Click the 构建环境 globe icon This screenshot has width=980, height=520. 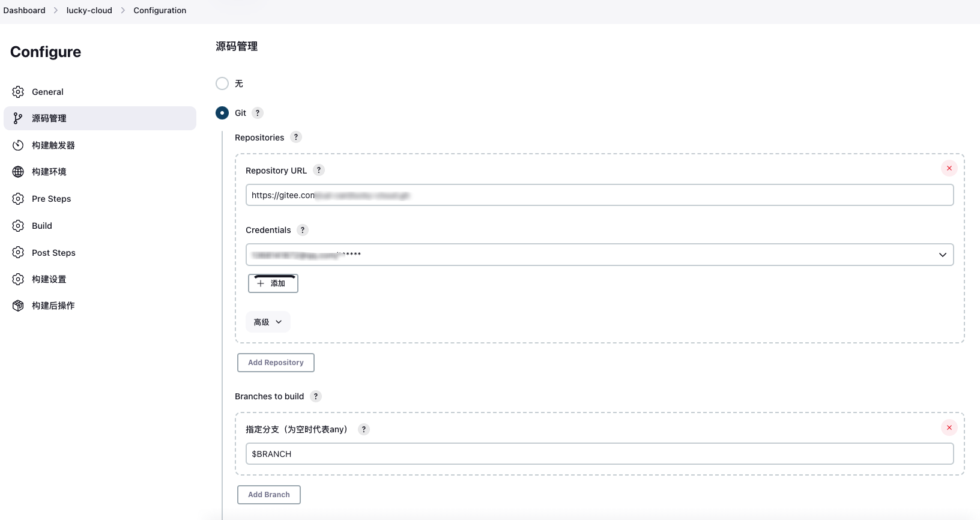coord(18,172)
